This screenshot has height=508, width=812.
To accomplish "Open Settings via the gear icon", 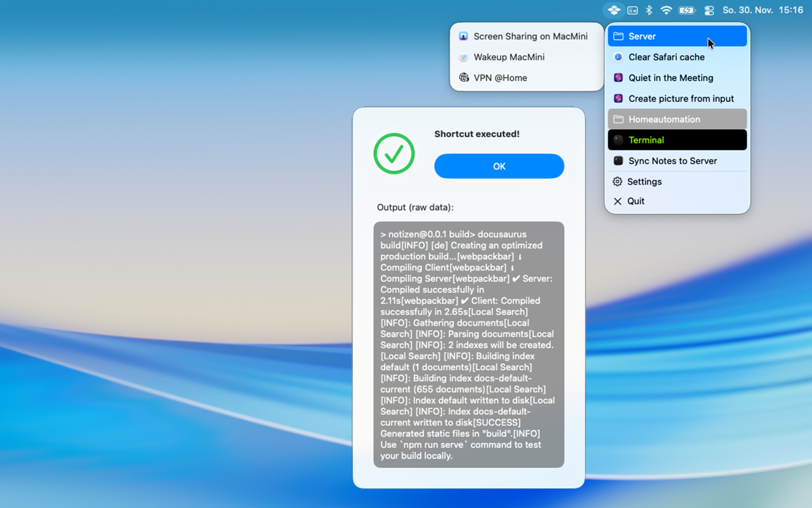I will 618,182.
